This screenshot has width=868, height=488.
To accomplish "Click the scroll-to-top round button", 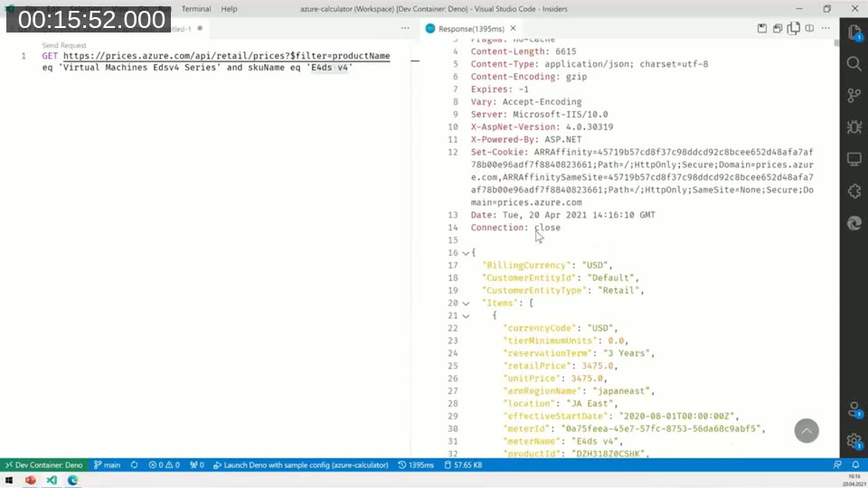I will tap(807, 430).
